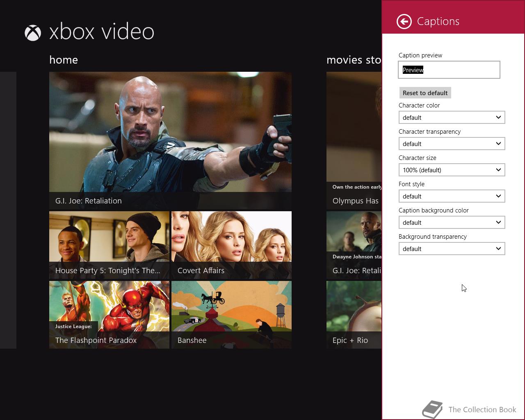Open the Font style dropdown

pos(452,196)
